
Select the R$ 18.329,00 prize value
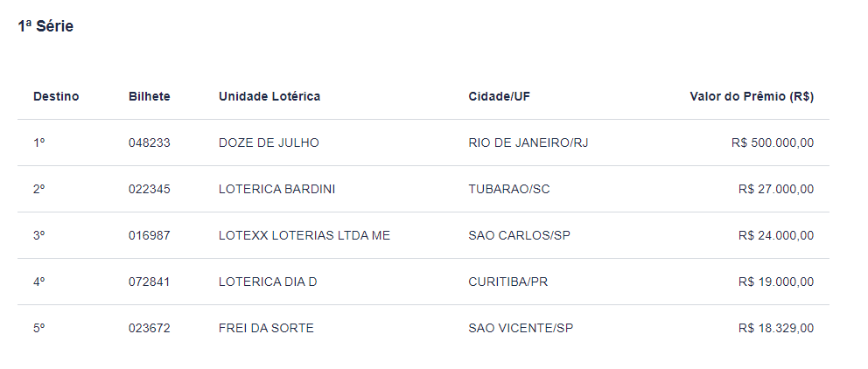[x=776, y=329]
